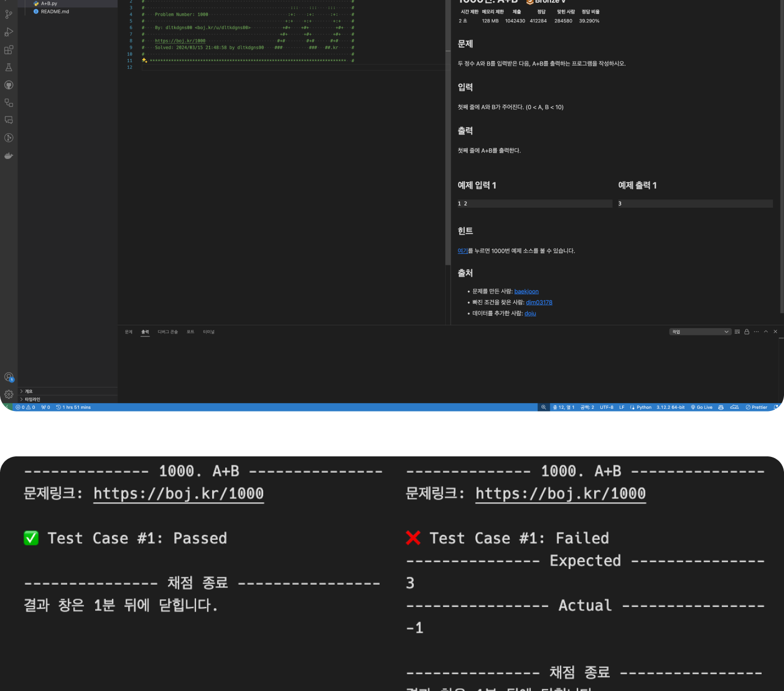Open boj.kr/1000 link in Passed result

point(179,493)
